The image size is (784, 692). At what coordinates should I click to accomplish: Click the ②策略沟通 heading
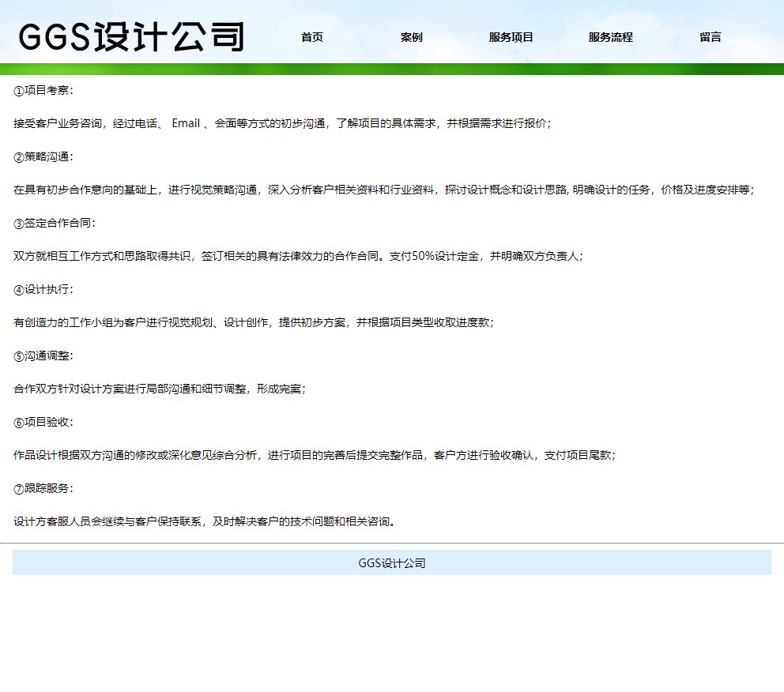43,156
